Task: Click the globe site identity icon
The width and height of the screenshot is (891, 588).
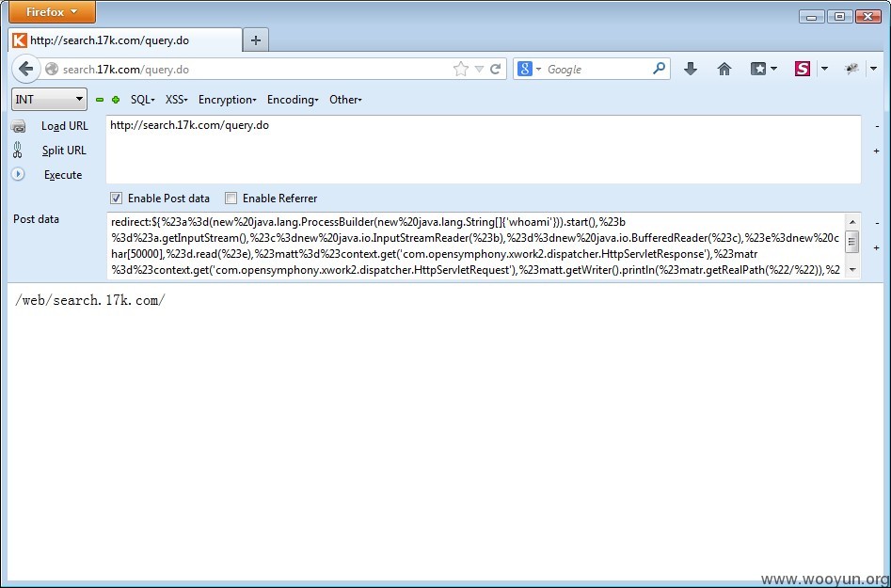Action: 52,69
